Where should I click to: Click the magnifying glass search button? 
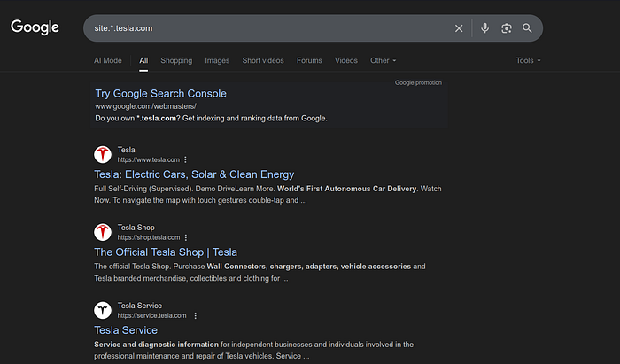[x=527, y=28]
